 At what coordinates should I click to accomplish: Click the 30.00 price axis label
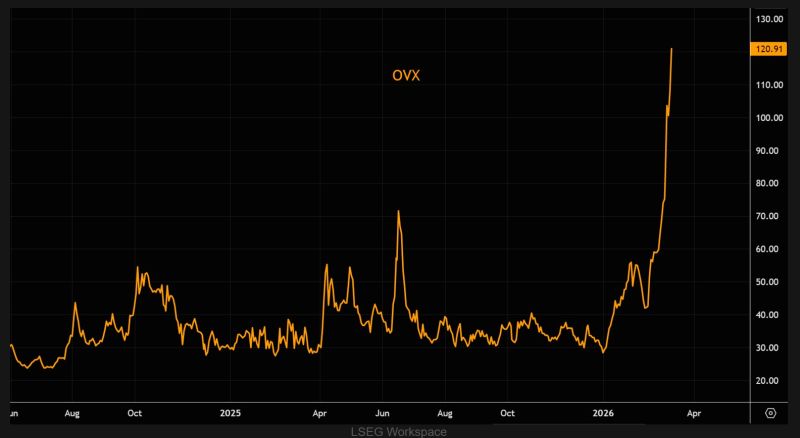pos(771,348)
